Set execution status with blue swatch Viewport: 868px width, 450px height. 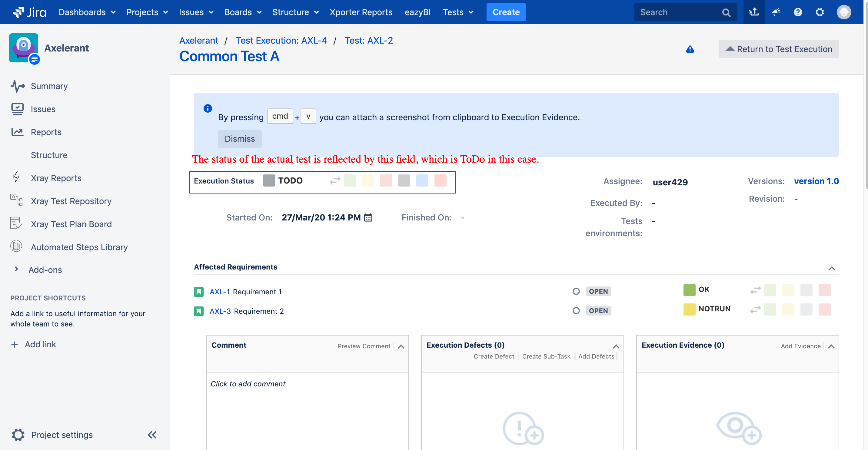click(x=422, y=180)
